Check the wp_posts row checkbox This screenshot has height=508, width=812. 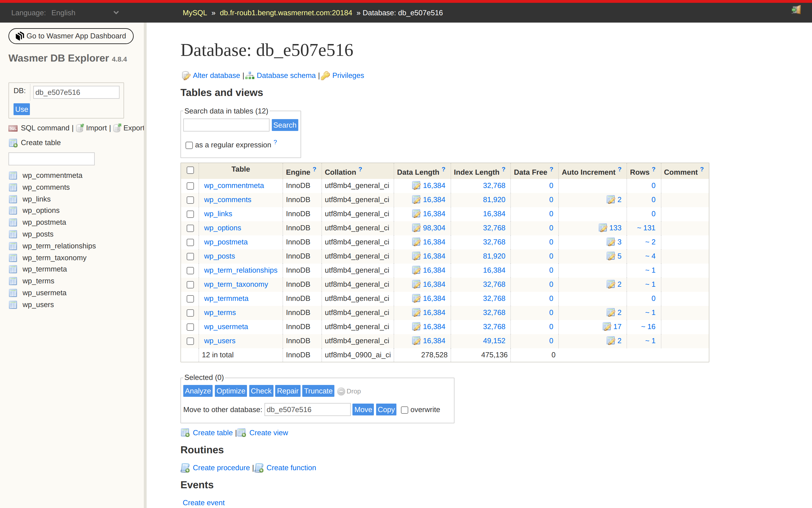pyautogui.click(x=190, y=257)
